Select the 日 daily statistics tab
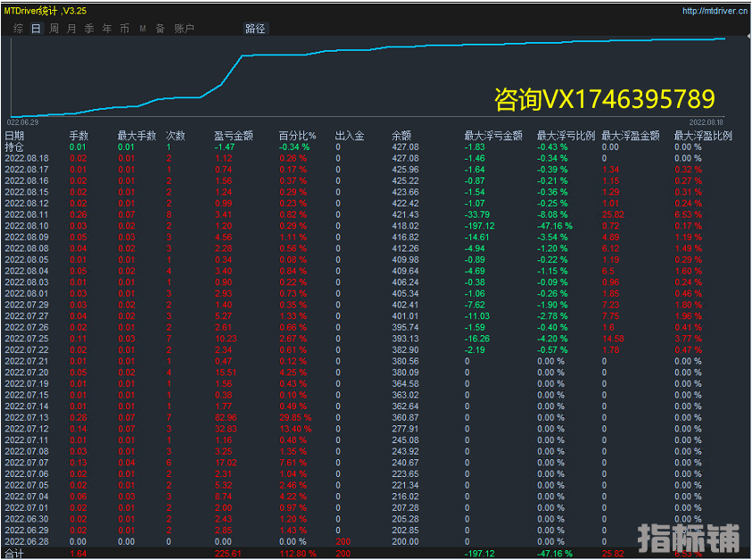This screenshot has height=560, width=752. point(36,29)
